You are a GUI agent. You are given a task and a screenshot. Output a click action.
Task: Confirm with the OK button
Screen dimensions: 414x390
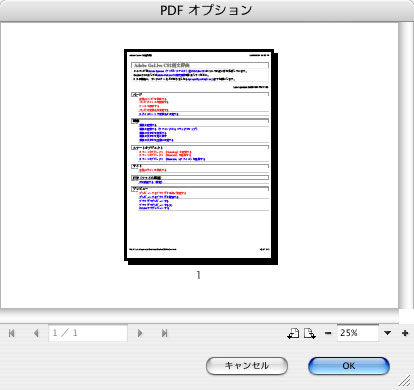pos(349,366)
